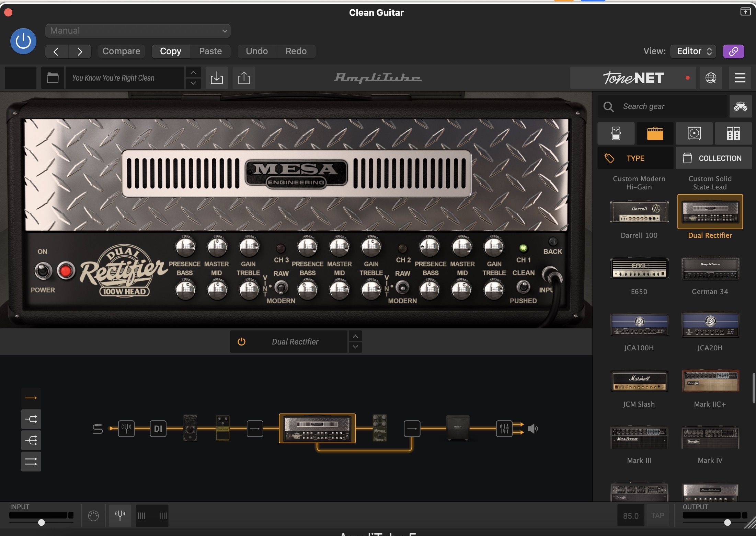
Task: Select the rack effects category tab
Action: [x=733, y=133]
